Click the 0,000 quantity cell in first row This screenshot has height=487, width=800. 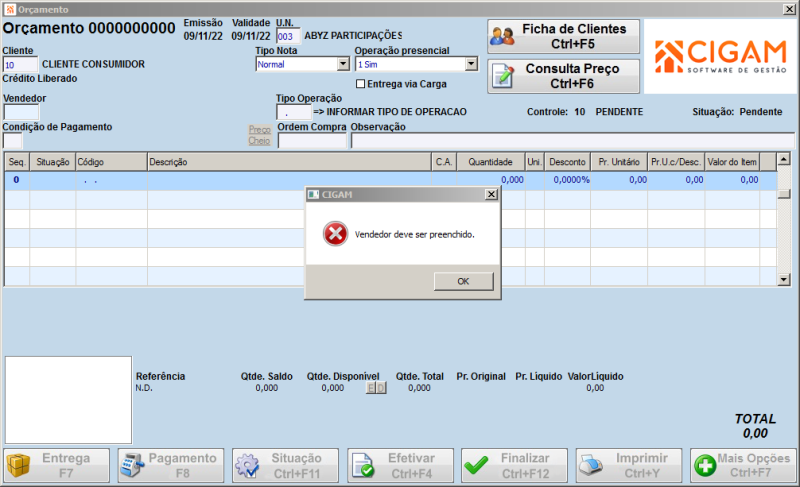(x=490, y=180)
